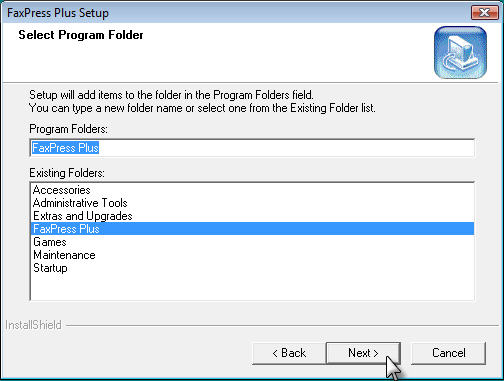Cancel the setup wizard
Viewport: 504px width, 381px height.
pos(449,353)
